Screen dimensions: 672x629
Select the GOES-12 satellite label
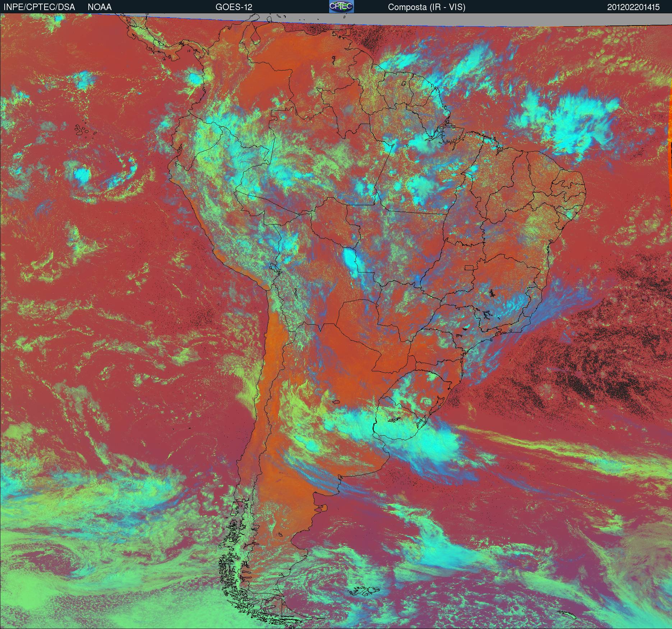[x=234, y=7]
